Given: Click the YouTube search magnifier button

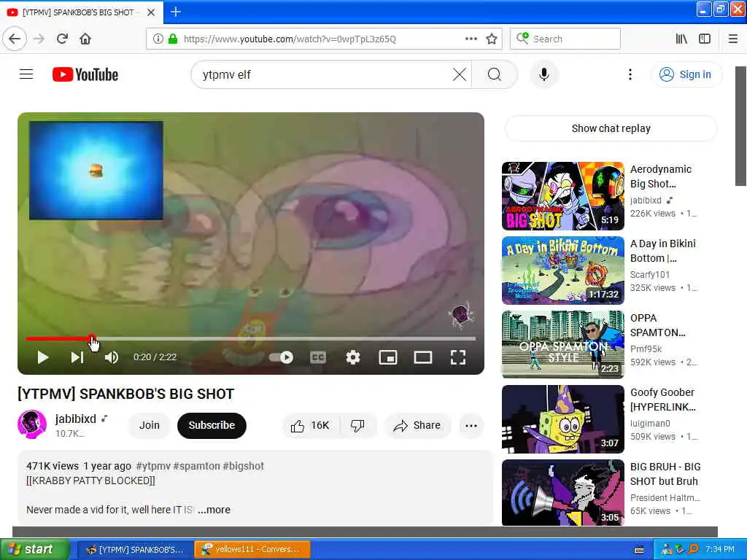Looking at the screenshot, I should 495,74.
